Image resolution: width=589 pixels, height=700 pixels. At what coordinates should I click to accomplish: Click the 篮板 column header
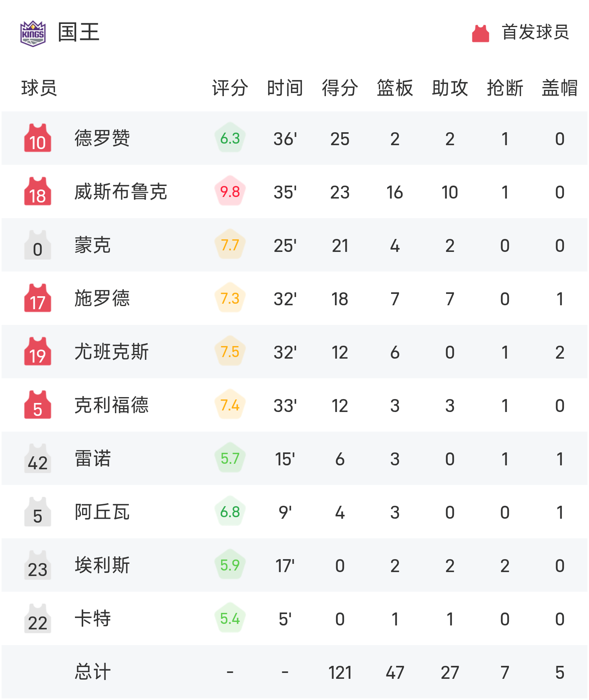tap(395, 88)
